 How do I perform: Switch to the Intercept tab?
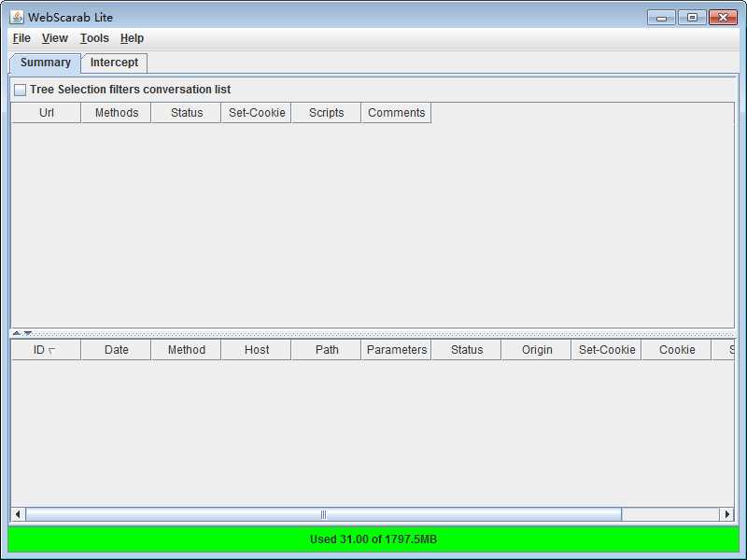(x=114, y=63)
